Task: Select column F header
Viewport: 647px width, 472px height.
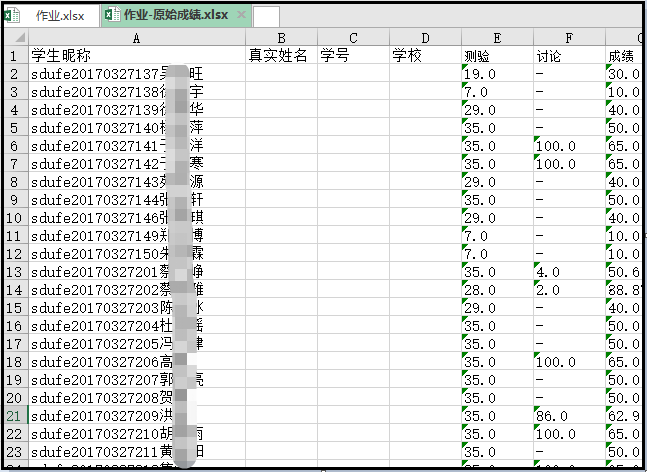Action: pyautogui.click(x=569, y=38)
